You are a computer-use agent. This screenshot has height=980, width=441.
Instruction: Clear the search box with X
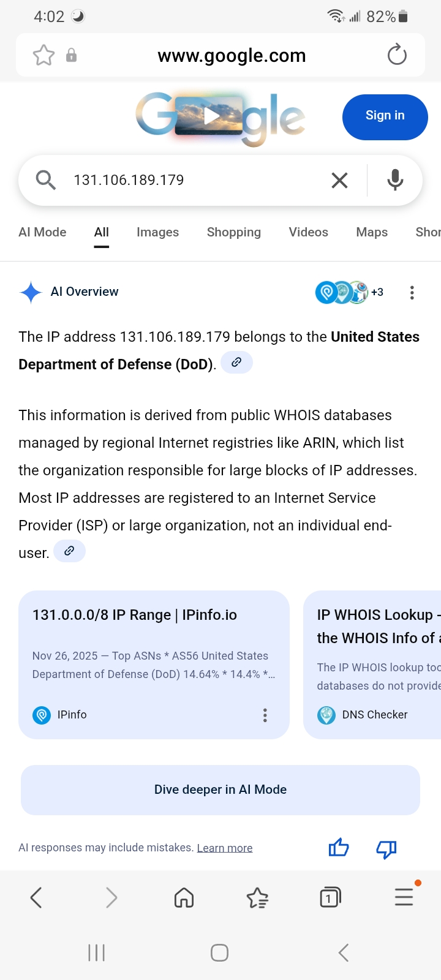click(339, 180)
